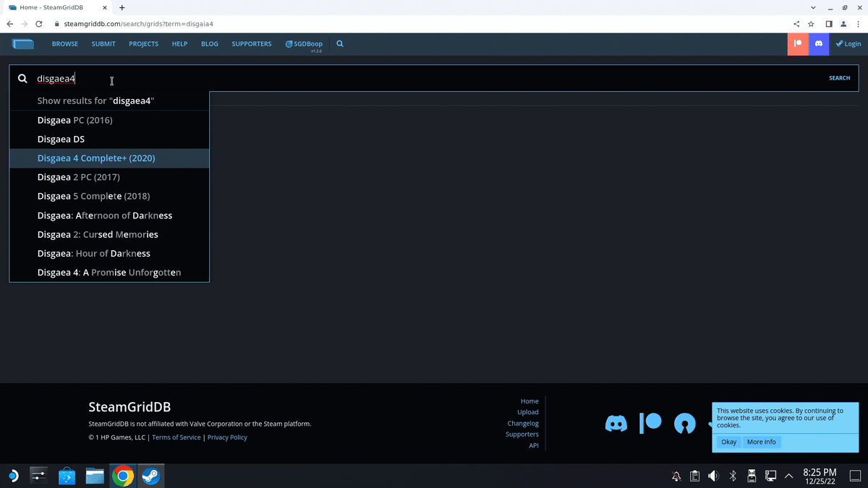Image resolution: width=868 pixels, height=488 pixels.
Task: Open the Terms of Service link
Action: 176,437
